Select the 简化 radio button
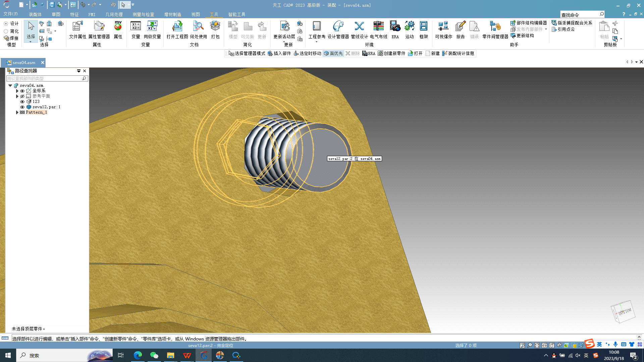Screen dimensions: 644x362 [x=6, y=31]
